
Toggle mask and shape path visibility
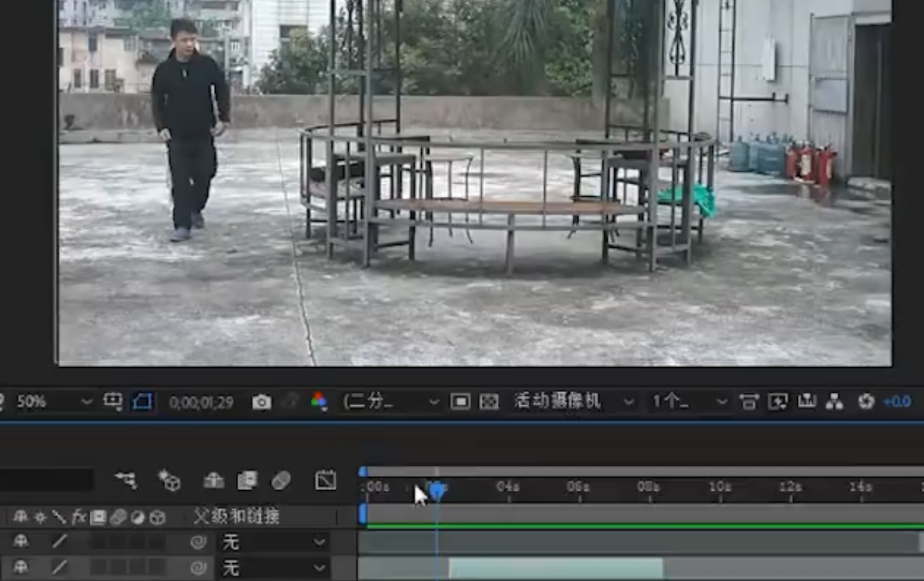[142, 402]
